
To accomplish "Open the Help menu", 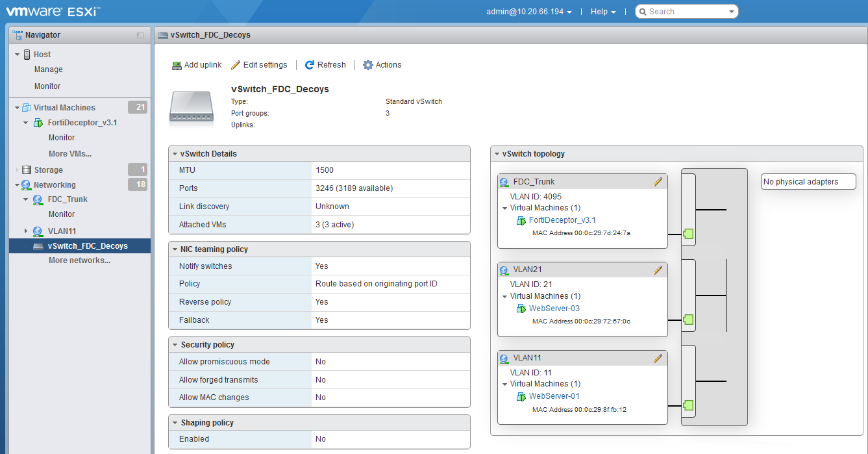I will click(601, 11).
